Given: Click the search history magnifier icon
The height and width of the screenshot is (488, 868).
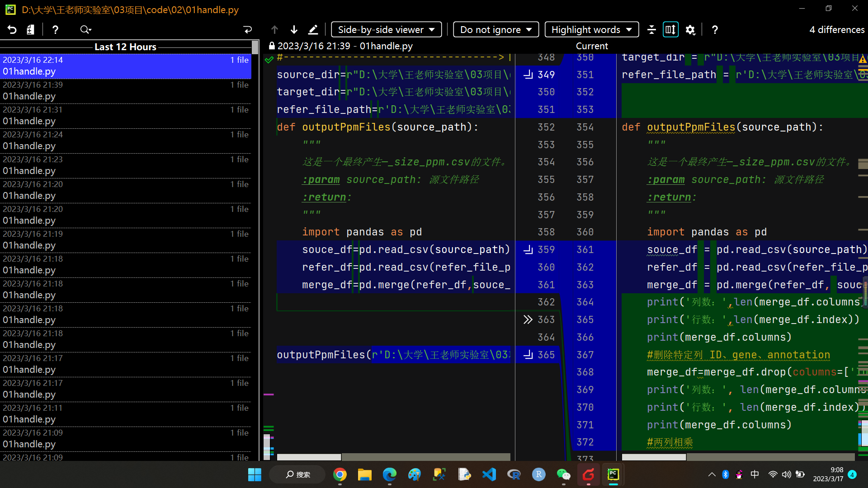Looking at the screenshot, I should click(x=85, y=30).
